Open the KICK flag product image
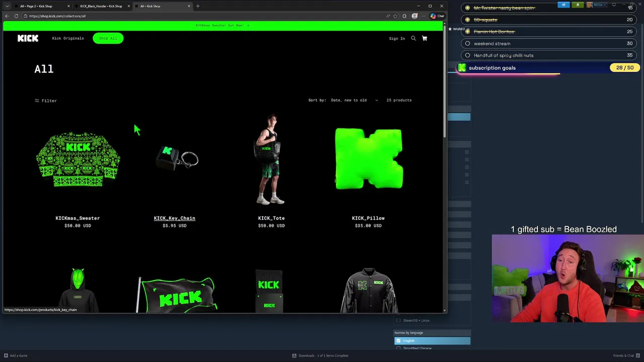The image size is (644, 362). pyautogui.click(x=177, y=295)
